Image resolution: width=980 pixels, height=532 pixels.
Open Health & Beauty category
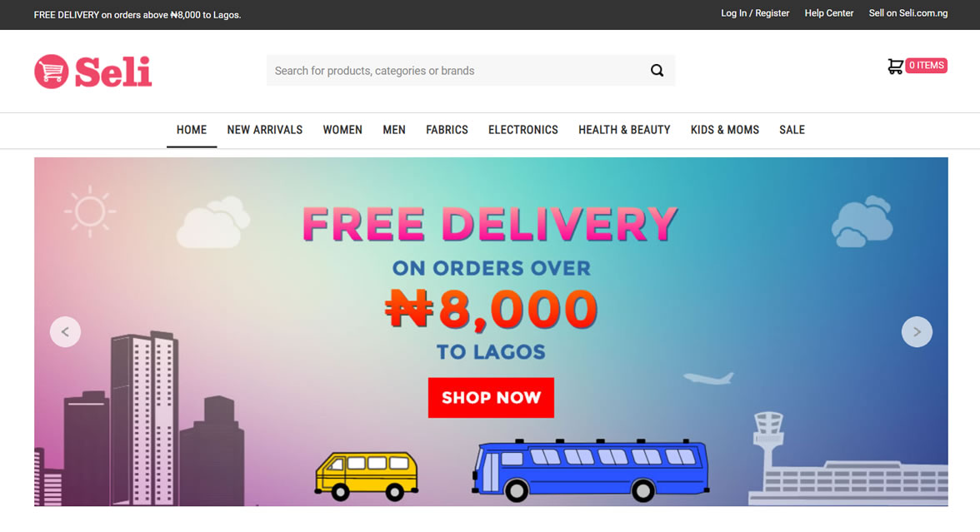(x=624, y=130)
